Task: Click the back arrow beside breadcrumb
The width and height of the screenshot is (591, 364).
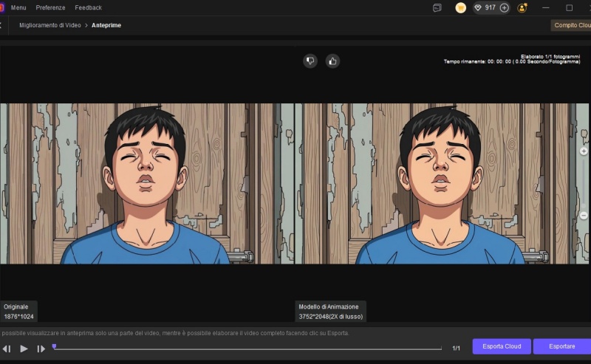Action: tap(1, 25)
